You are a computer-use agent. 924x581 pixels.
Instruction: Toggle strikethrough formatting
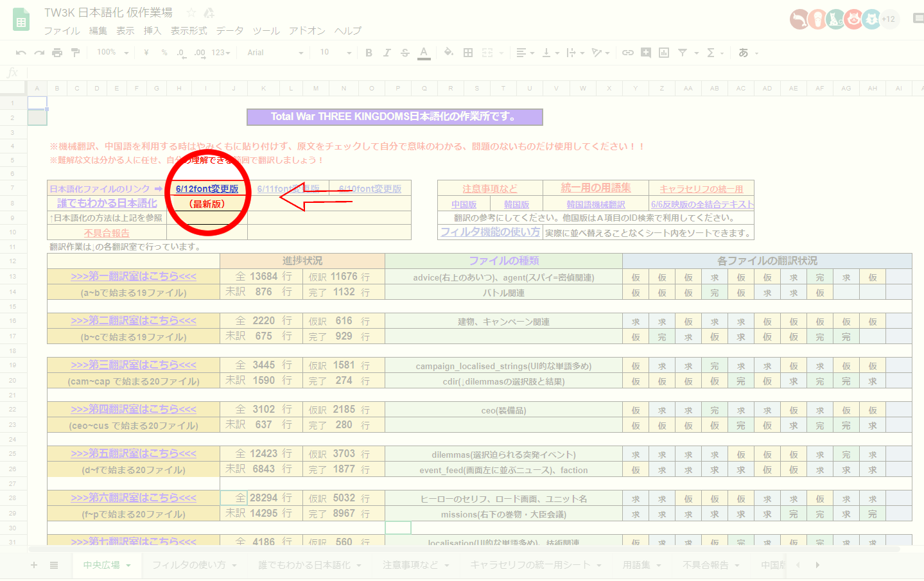(x=405, y=53)
